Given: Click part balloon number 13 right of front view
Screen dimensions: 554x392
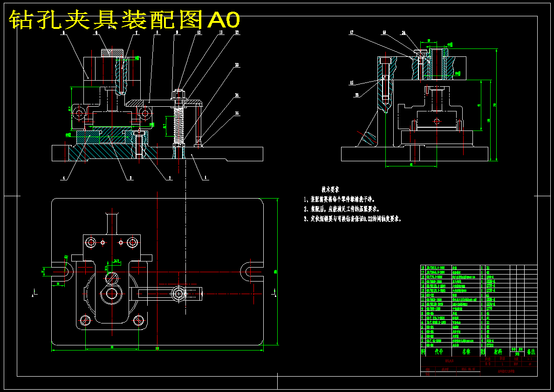Looking at the screenshot, I should pos(236,65).
